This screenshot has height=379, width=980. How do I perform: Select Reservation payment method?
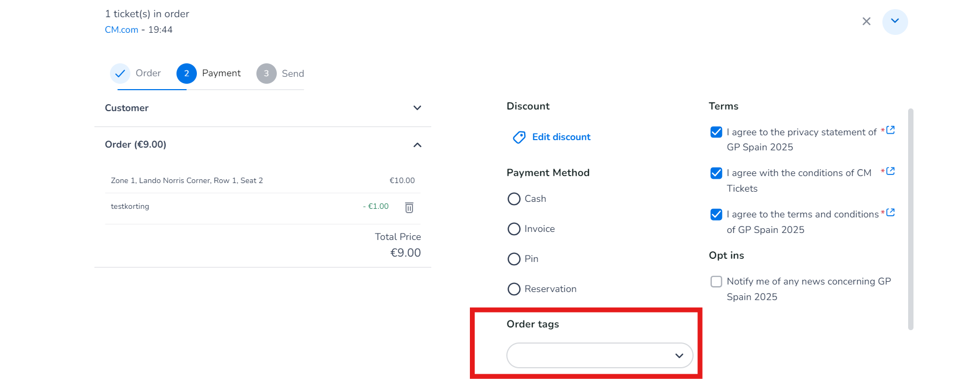pos(514,289)
